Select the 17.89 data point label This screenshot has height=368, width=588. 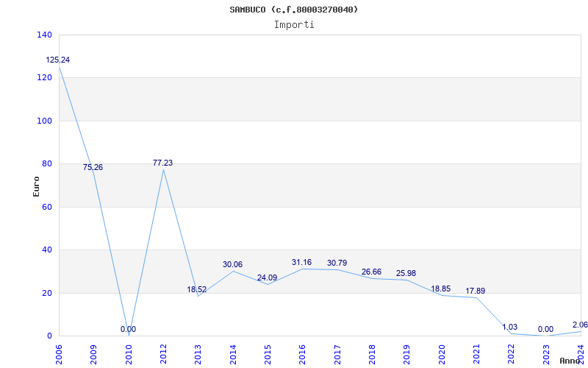point(476,291)
